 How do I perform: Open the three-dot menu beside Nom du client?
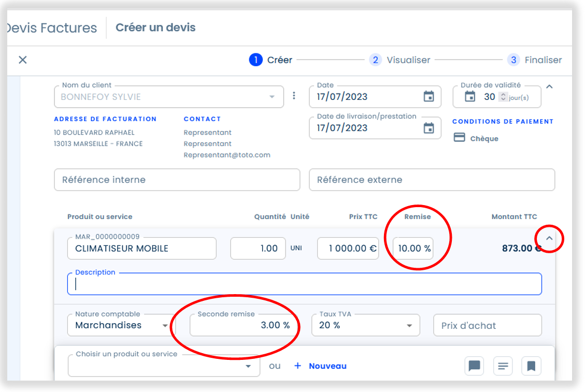coord(294,96)
